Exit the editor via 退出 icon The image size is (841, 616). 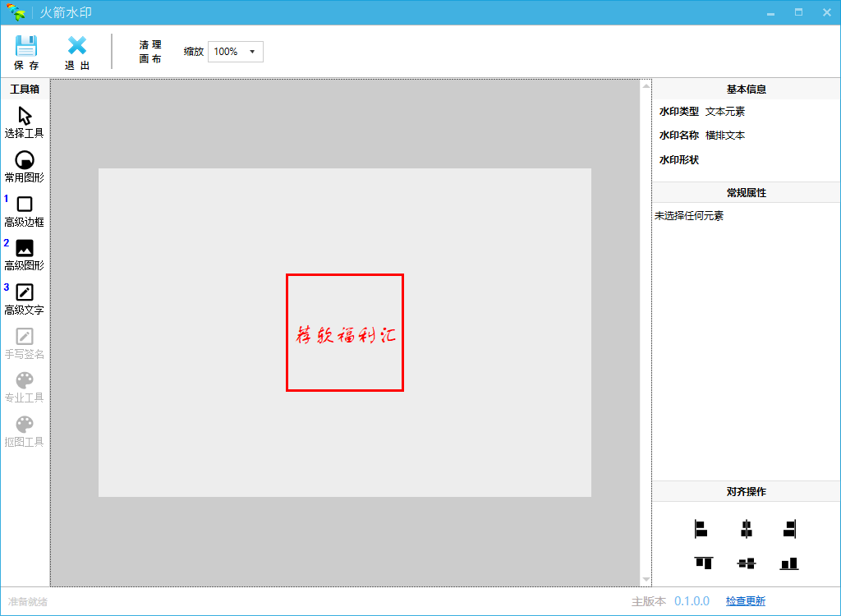point(77,52)
